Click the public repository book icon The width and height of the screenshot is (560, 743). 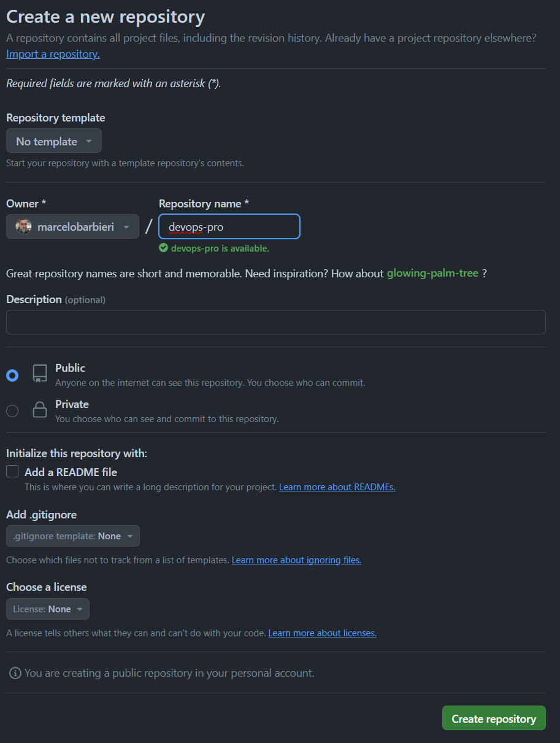[40, 374]
